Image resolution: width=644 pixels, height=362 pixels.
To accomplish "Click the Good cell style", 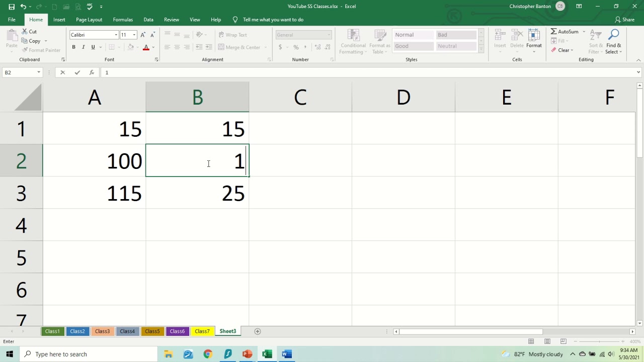I will pos(413,46).
